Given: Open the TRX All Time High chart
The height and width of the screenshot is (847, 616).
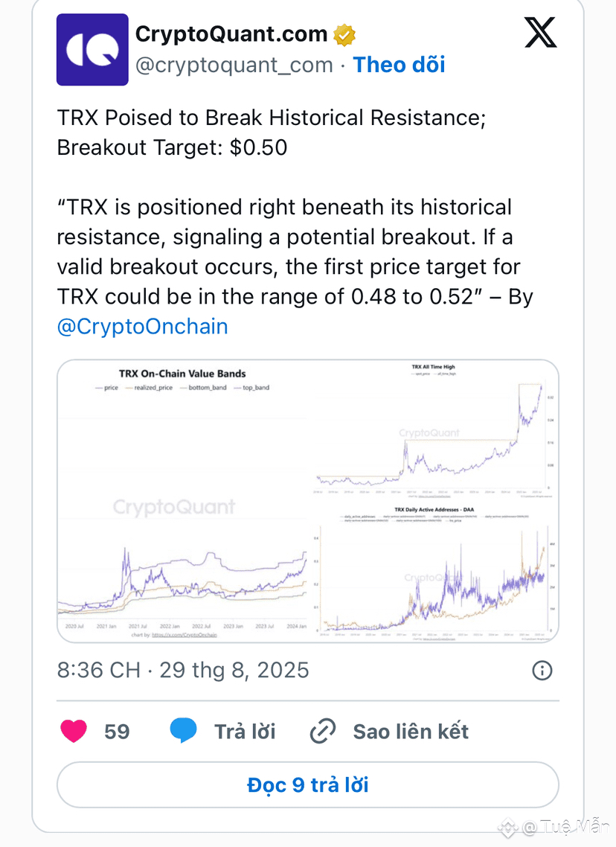Looking at the screenshot, I should click(x=434, y=429).
